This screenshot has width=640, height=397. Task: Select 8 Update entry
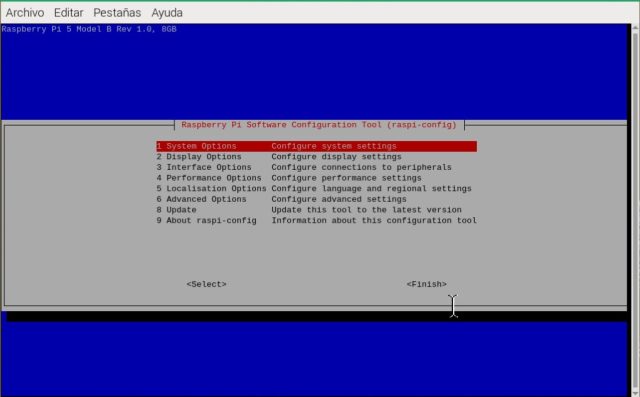316,210
